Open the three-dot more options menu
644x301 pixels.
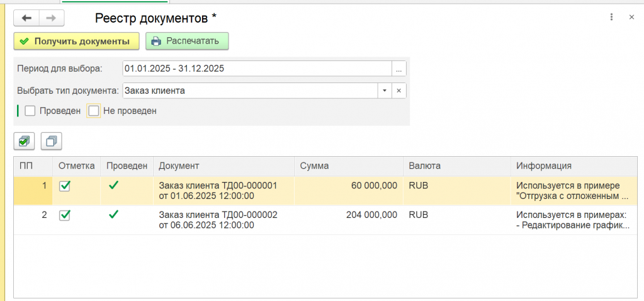coord(611,17)
